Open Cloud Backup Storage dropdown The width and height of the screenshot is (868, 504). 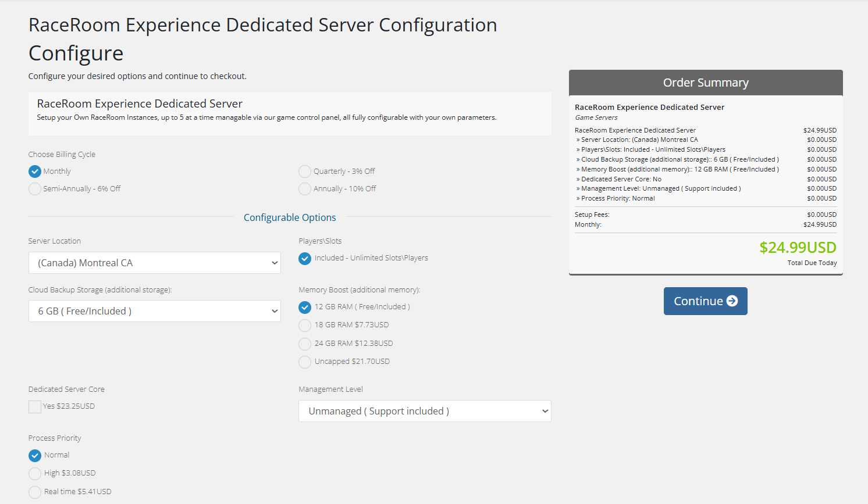155,311
